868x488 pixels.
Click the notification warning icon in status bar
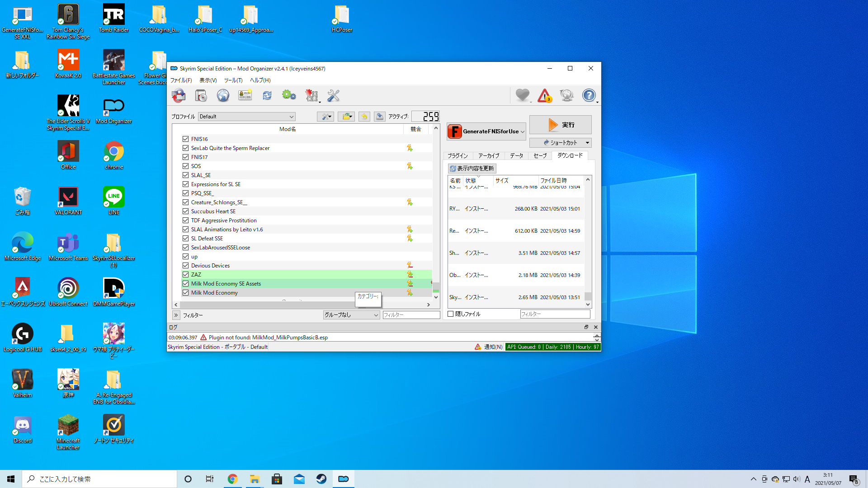(478, 347)
